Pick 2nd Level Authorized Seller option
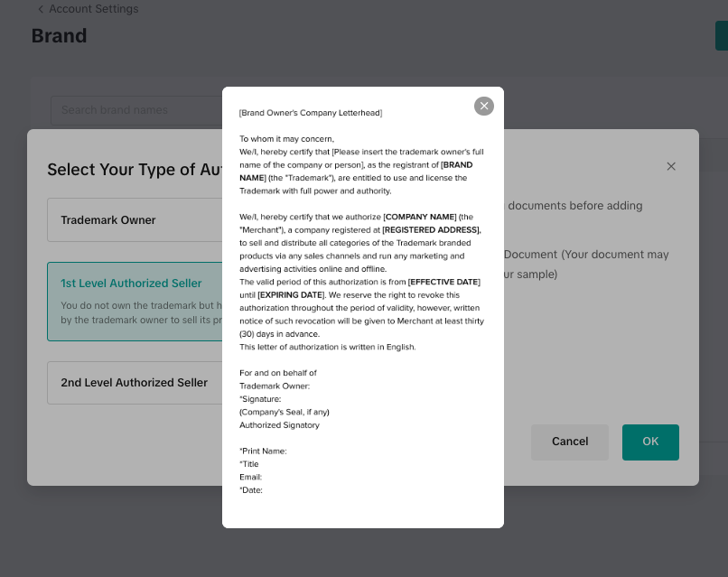 (x=134, y=383)
